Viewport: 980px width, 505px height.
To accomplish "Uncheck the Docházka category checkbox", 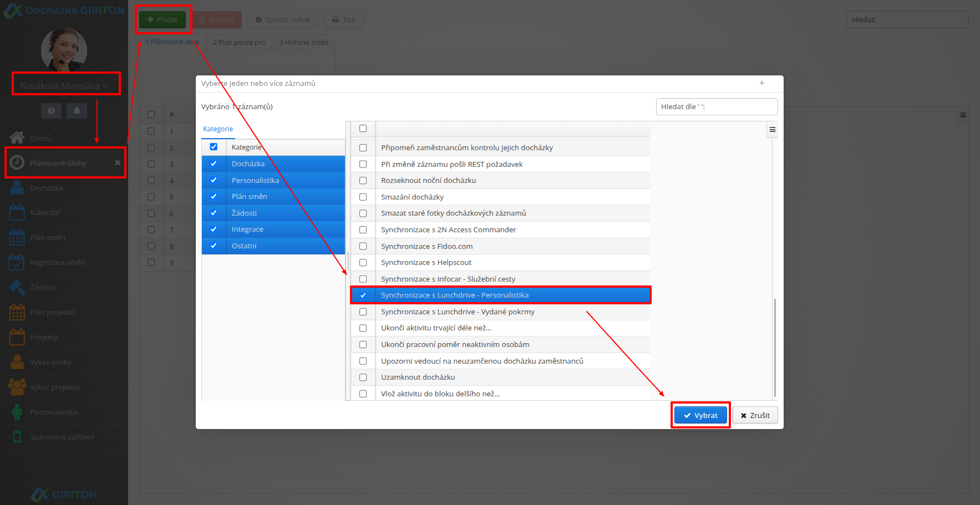I will tap(214, 164).
